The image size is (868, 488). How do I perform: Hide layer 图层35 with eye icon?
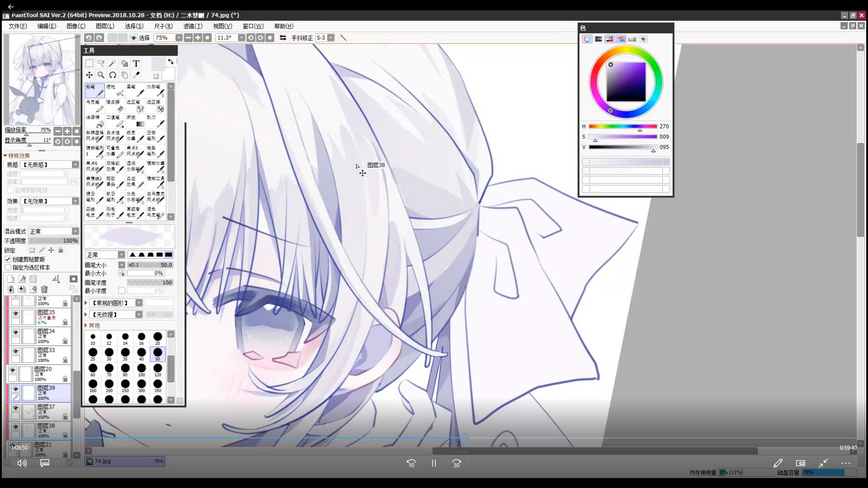tap(15, 313)
